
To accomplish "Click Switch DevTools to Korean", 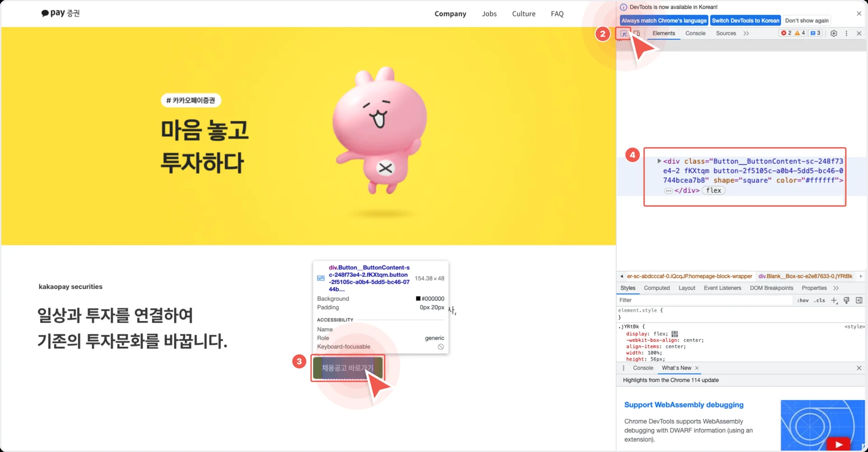I will pos(745,20).
